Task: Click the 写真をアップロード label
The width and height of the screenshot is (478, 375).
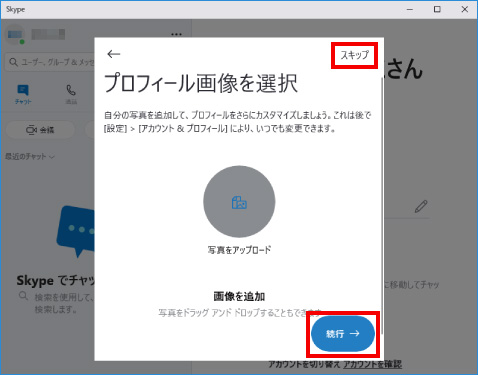Action: click(239, 250)
